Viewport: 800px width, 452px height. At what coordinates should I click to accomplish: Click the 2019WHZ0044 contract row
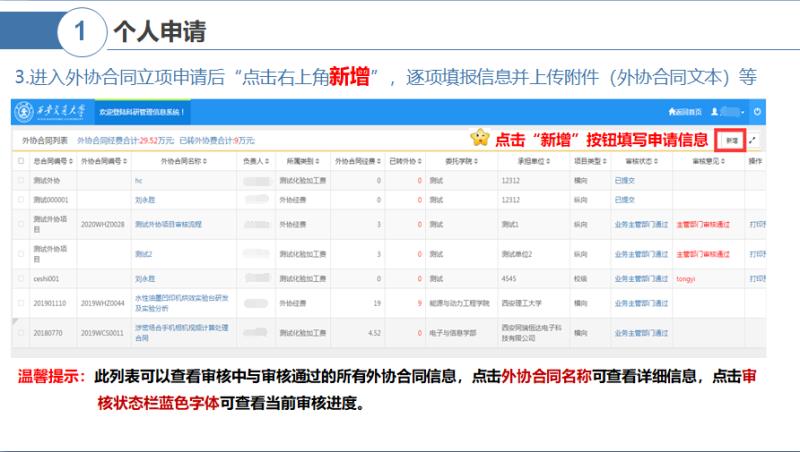click(102, 303)
